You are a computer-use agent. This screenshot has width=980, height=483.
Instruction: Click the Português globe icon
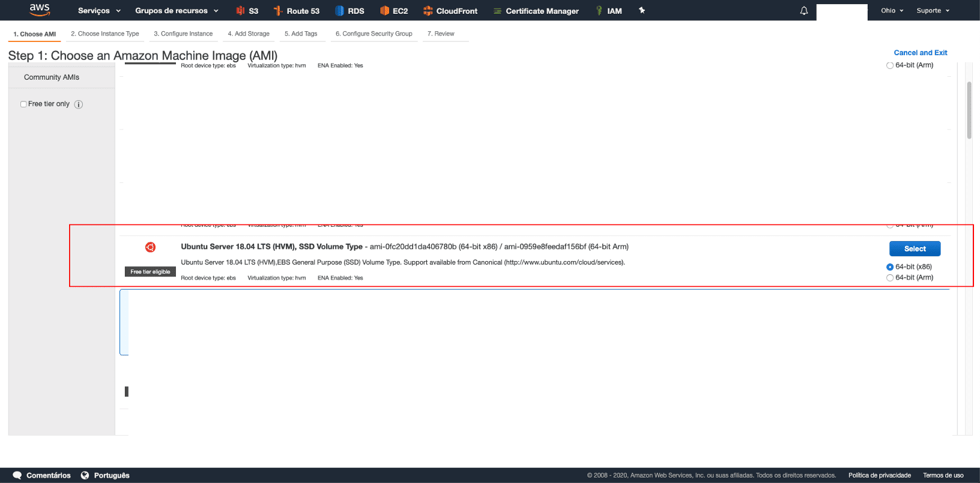85,475
